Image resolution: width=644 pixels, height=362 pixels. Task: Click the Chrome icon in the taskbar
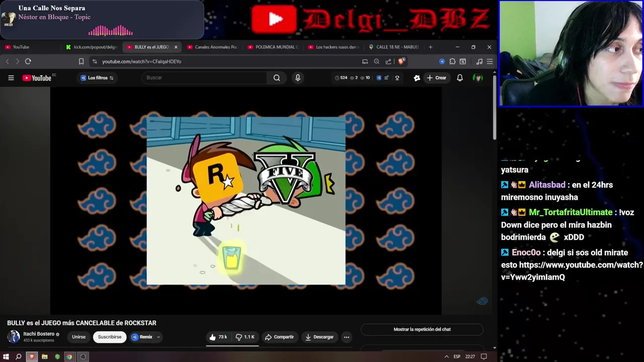tap(69, 356)
